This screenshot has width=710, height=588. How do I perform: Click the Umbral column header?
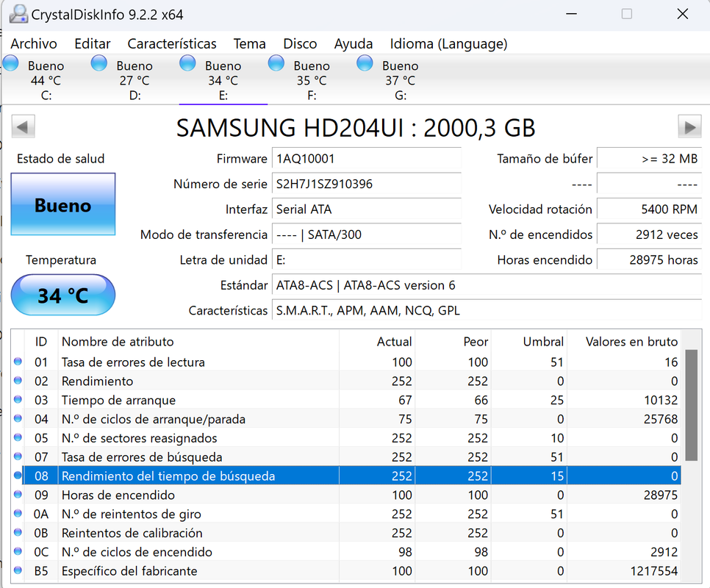click(x=529, y=342)
